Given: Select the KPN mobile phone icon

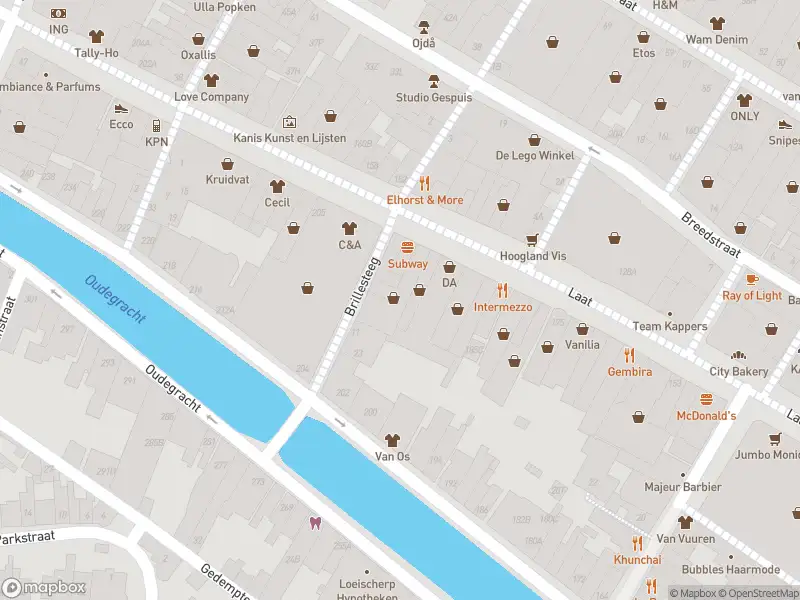Looking at the screenshot, I should [156, 126].
